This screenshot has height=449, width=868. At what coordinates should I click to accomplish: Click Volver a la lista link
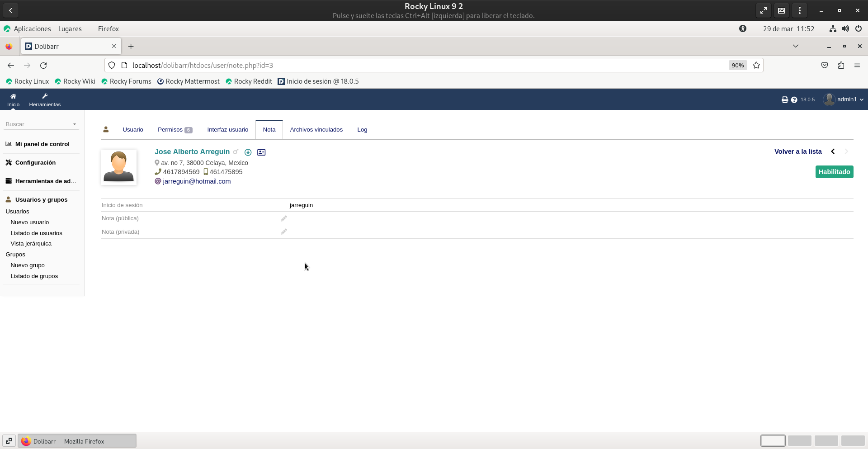(798, 151)
